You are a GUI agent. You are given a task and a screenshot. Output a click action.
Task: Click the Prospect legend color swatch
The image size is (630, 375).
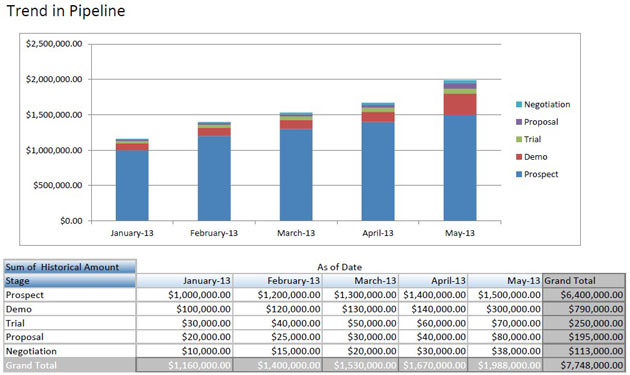tap(519, 174)
